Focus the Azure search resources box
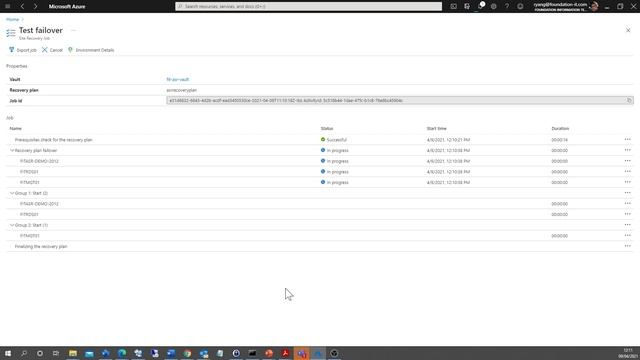Viewport: 640px width, 360px height. [x=308, y=7]
